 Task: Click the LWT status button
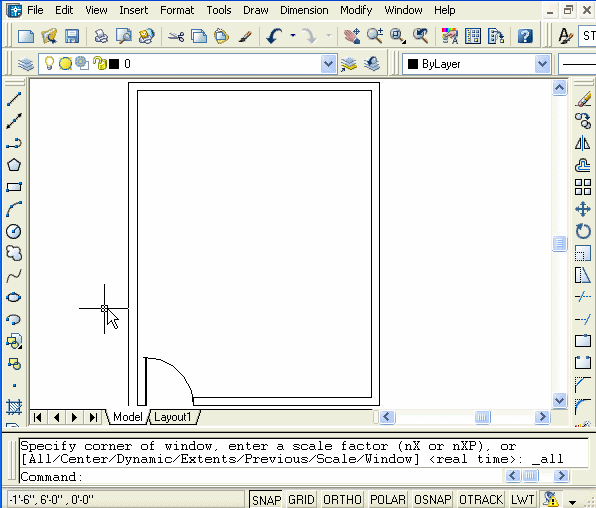pyautogui.click(x=523, y=500)
